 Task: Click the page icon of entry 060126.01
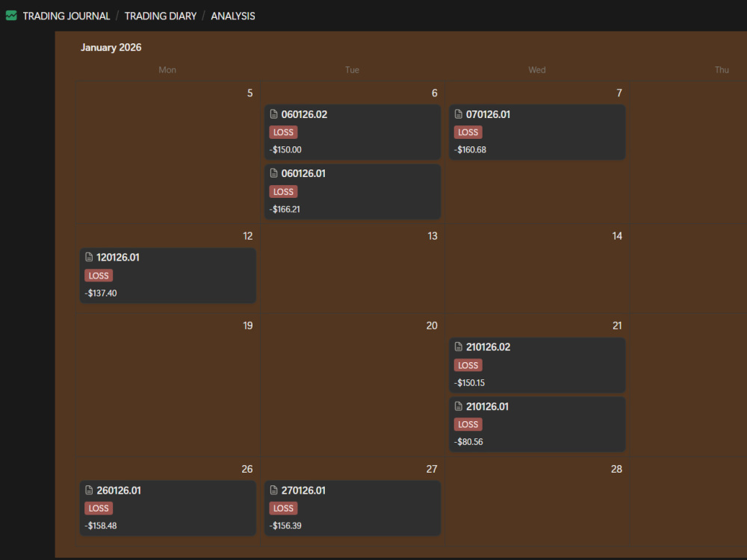coord(273,173)
